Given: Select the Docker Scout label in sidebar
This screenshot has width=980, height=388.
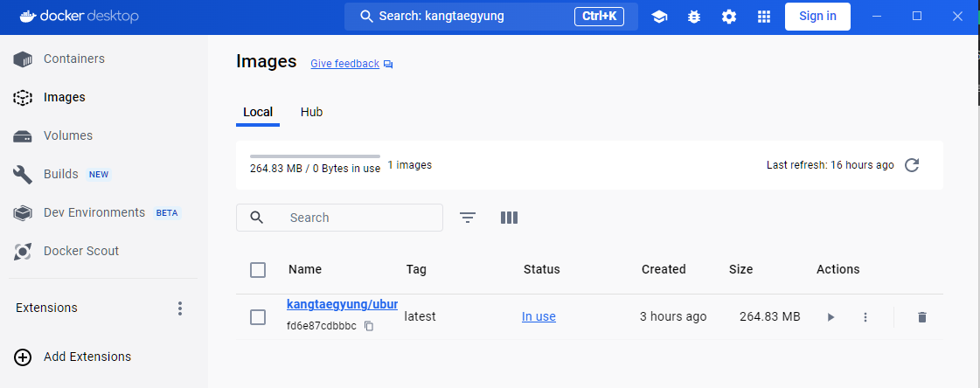Looking at the screenshot, I should pos(81,251).
